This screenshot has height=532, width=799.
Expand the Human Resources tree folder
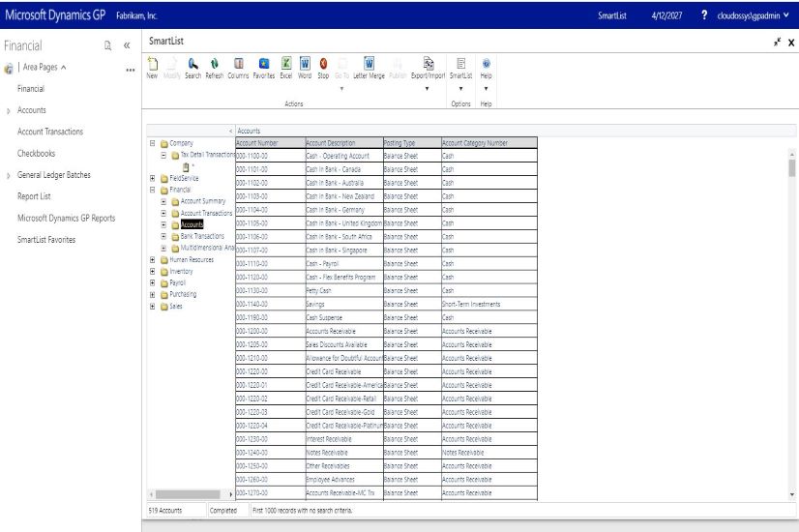(153, 259)
